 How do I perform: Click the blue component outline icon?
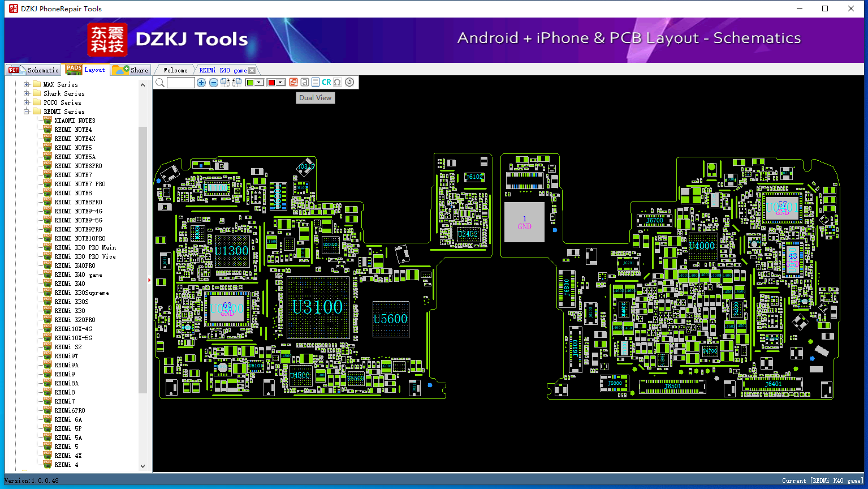(x=316, y=83)
